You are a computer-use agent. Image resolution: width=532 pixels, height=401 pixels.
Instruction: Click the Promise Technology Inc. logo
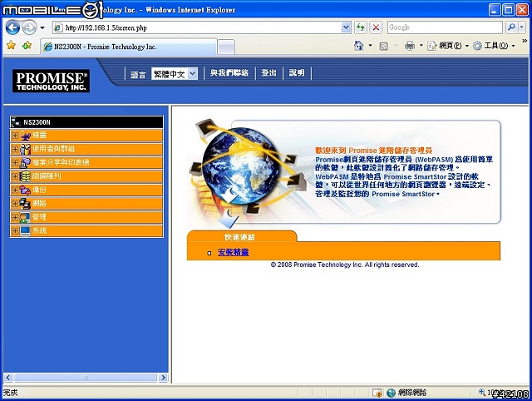tap(51, 81)
